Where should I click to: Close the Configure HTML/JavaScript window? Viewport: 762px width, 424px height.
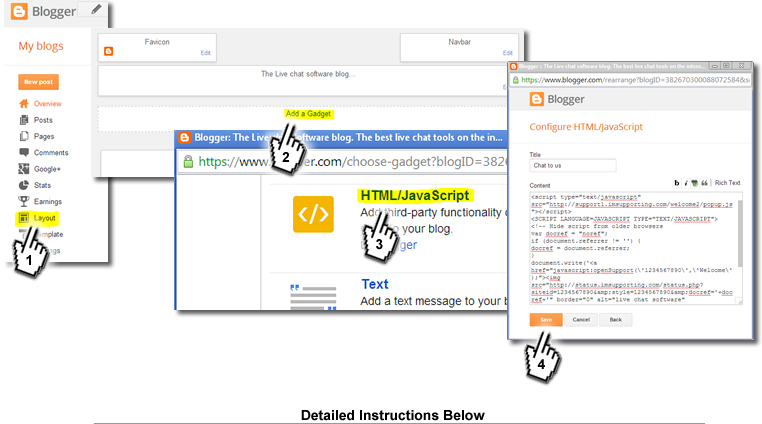(742, 66)
